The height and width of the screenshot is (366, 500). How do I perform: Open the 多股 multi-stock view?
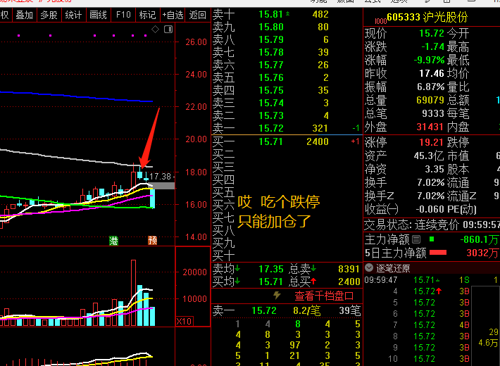pos(49,15)
